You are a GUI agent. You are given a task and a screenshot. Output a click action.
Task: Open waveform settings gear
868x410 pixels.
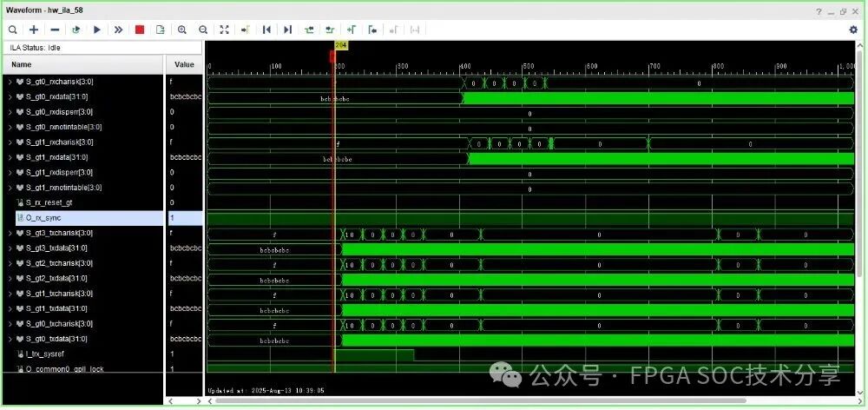[853, 30]
